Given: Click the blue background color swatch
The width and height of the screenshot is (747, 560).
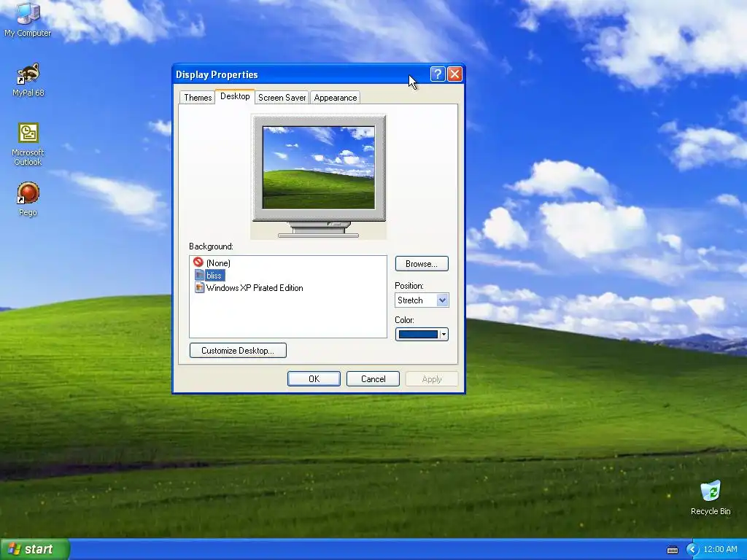Looking at the screenshot, I should [418, 334].
